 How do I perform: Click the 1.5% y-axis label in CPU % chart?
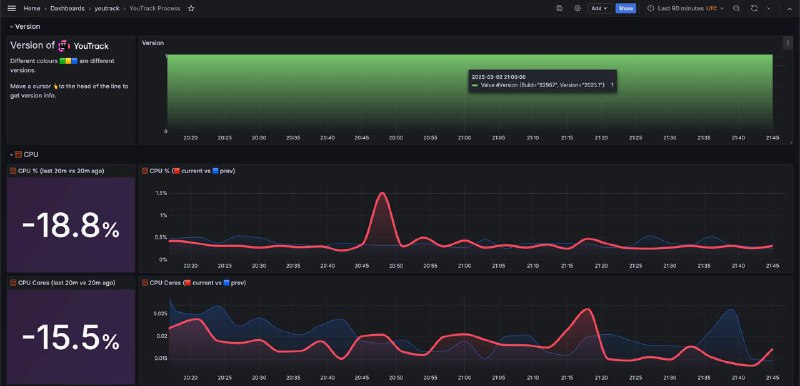(x=161, y=193)
